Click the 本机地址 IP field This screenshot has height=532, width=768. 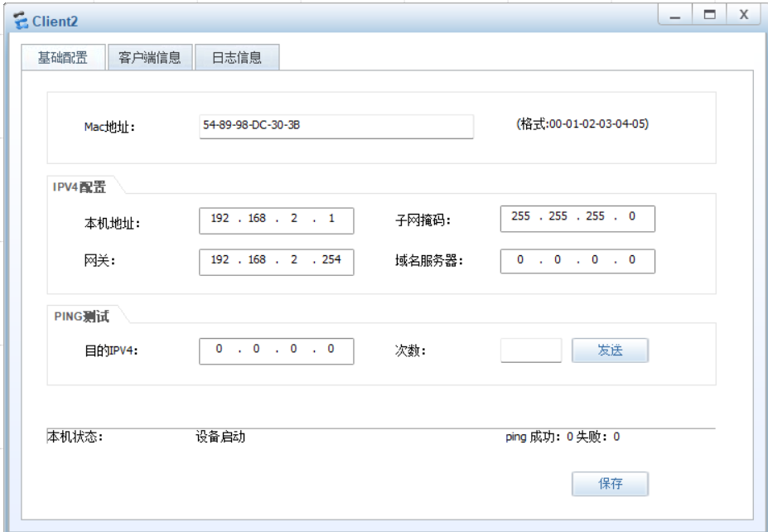276,220
